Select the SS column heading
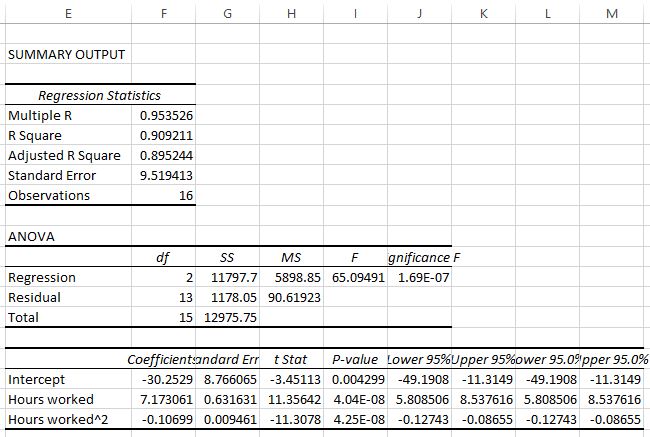650x437 pixels. [227, 257]
